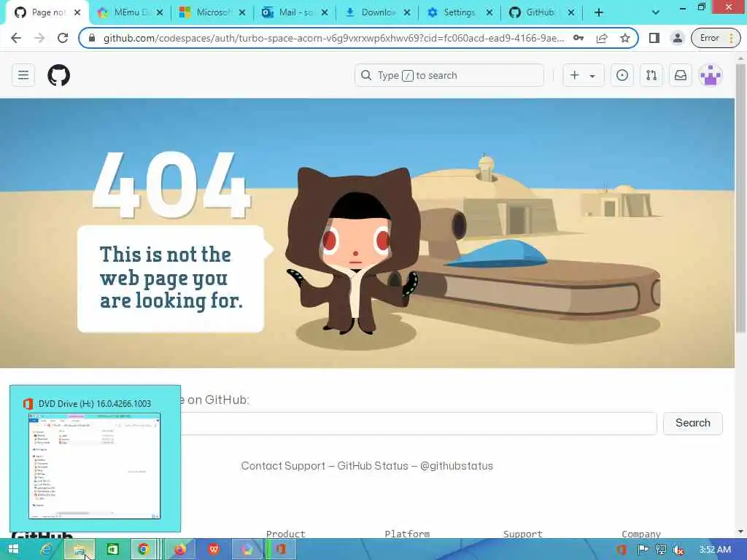The height and width of the screenshot is (560, 747).
Task: Open muted volume tray icon
Action: point(678,550)
